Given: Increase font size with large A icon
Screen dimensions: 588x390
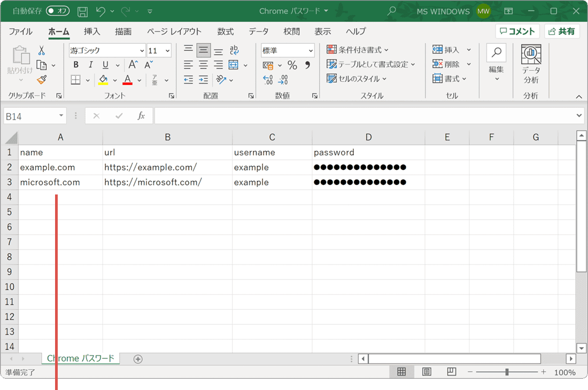Looking at the screenshot, I should pos(133,65).
